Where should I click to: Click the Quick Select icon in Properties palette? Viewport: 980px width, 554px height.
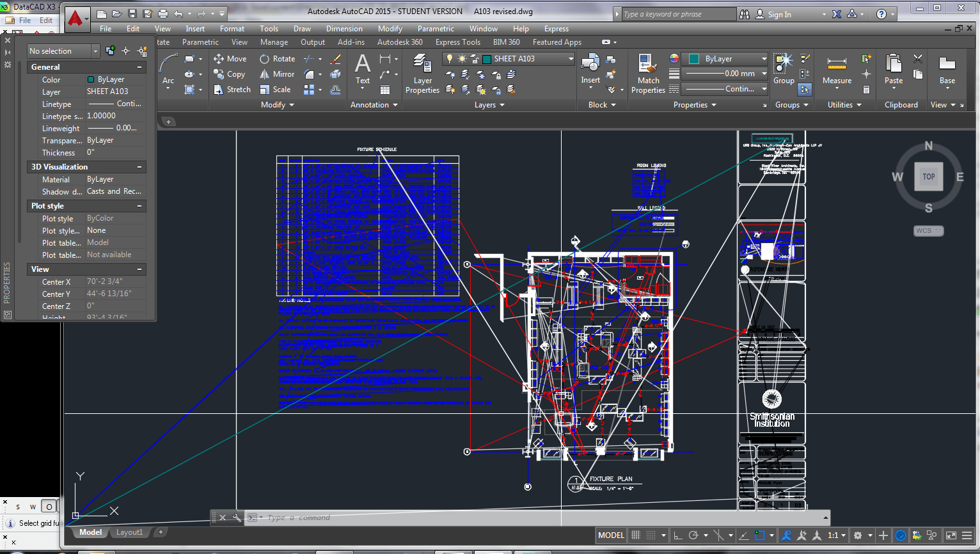pyautogui.click(x=142, y=51)
